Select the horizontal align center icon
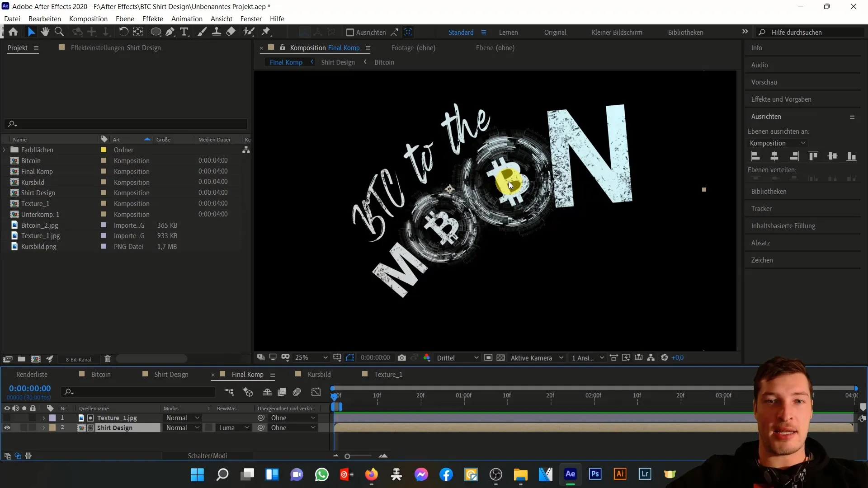 (774, 156)
